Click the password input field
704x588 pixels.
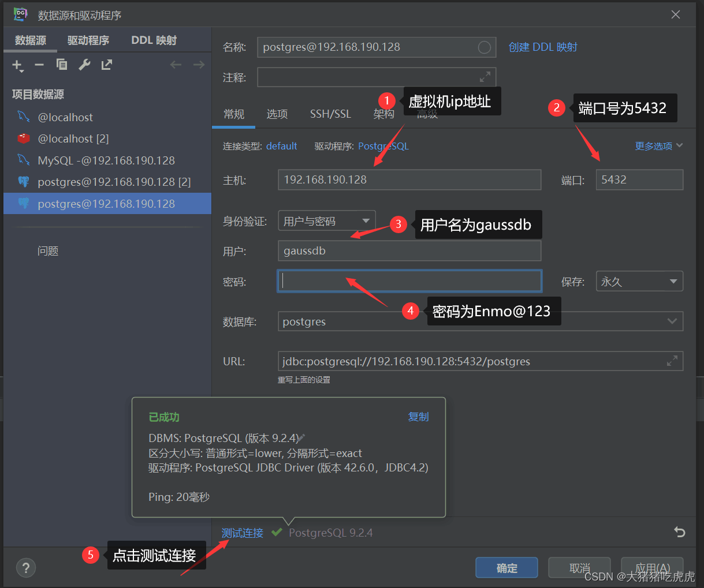[409, 281]
